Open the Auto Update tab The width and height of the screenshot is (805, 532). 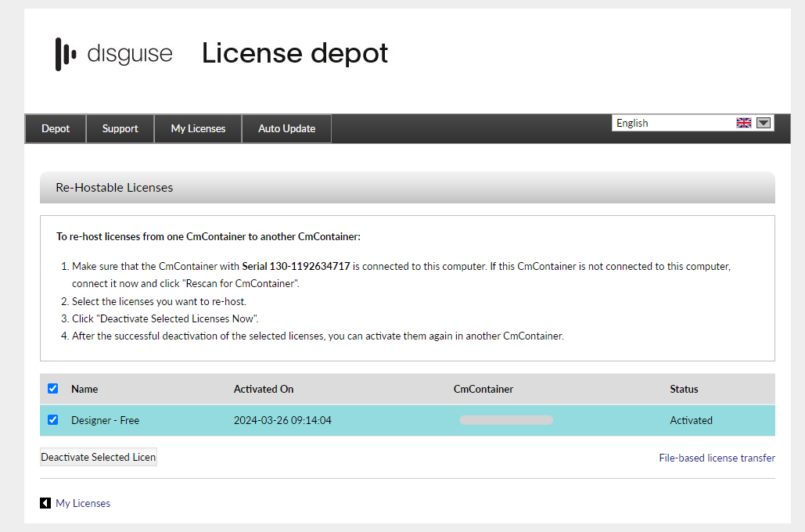(x=286, y=128)
